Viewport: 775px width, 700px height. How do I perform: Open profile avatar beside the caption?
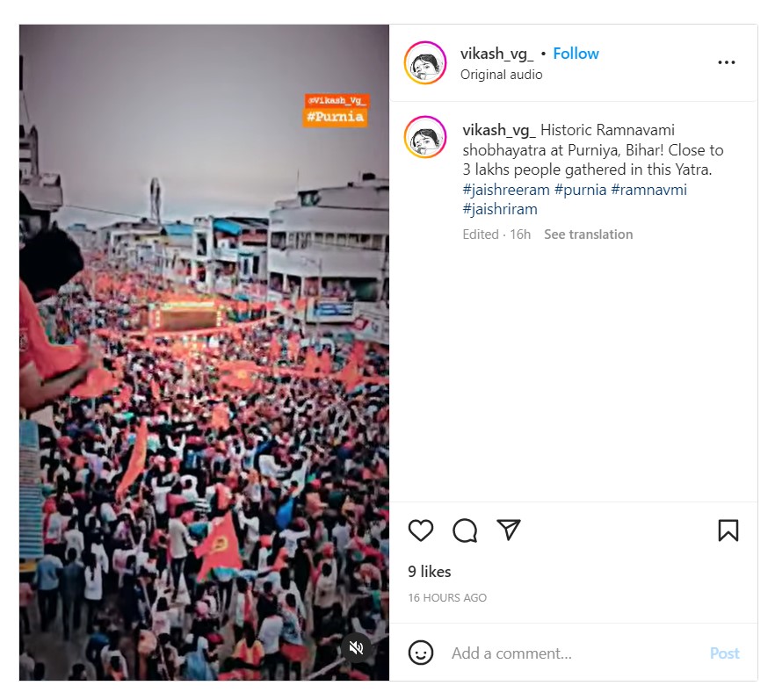click(x=425, y=137)
